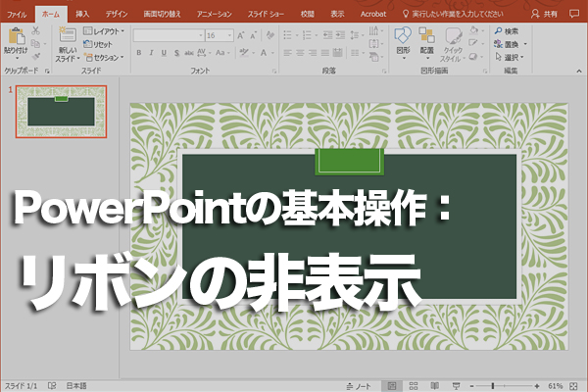Viewport: 588px width, 392px height.
Task: Switch to Transitions (画面切り替え) tab
Action: tap(162, 15)
